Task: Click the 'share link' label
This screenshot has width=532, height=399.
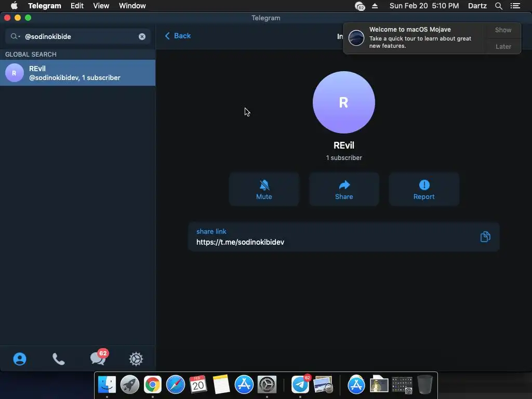Action: [x=211, y=231]
